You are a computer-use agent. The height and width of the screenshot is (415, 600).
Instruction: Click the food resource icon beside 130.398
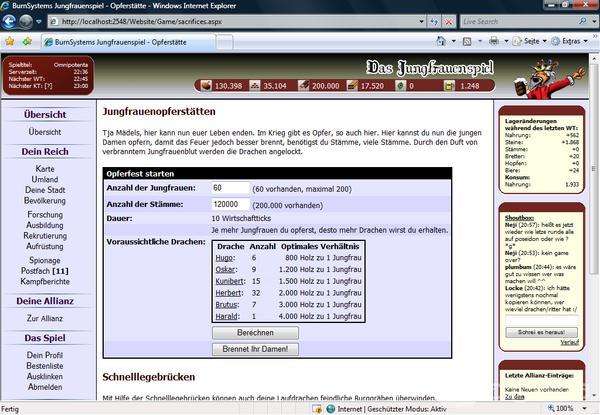point(206,85)
